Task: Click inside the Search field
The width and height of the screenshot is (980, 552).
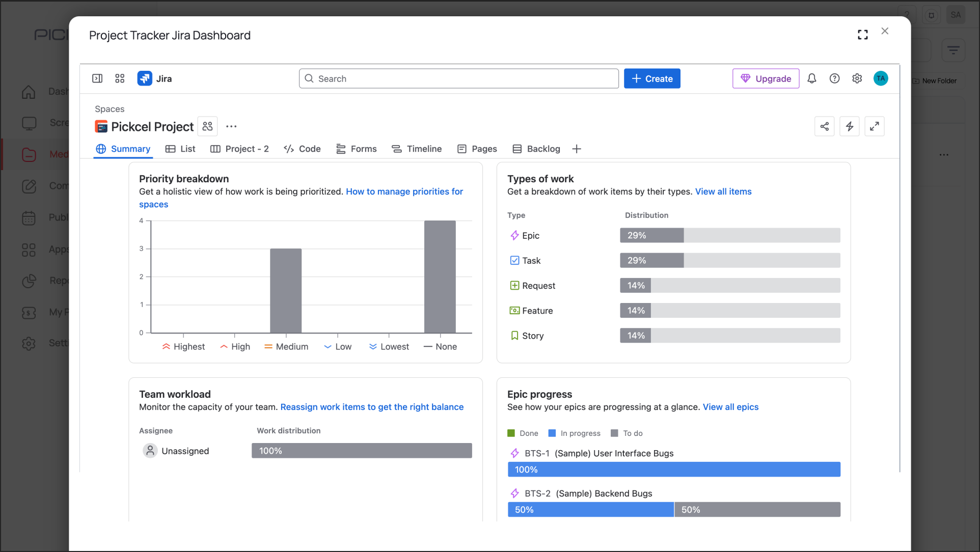Action: pos(458,78)
